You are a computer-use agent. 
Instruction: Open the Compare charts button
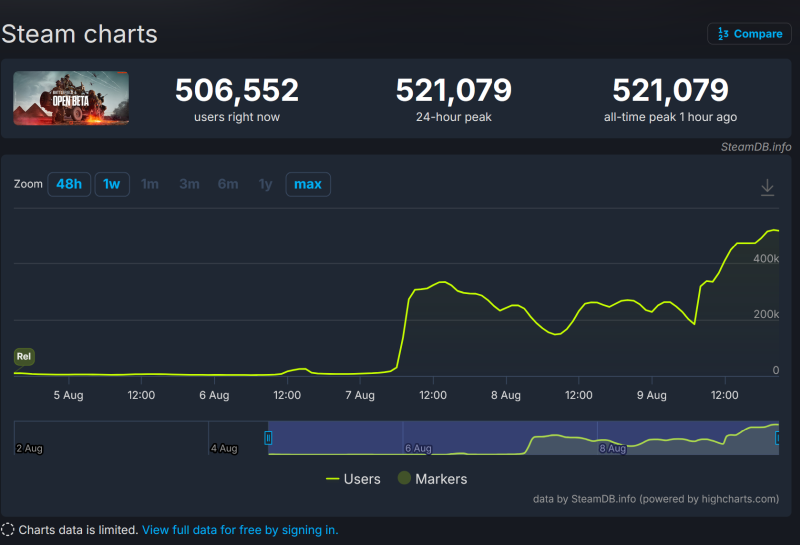pos(749,34)
